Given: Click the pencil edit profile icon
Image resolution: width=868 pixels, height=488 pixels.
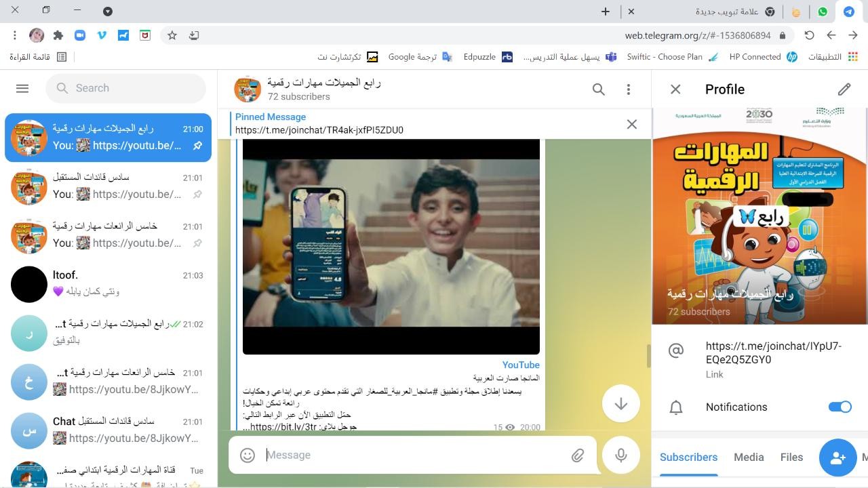Looking at the screenshot, I should [844, 89].
